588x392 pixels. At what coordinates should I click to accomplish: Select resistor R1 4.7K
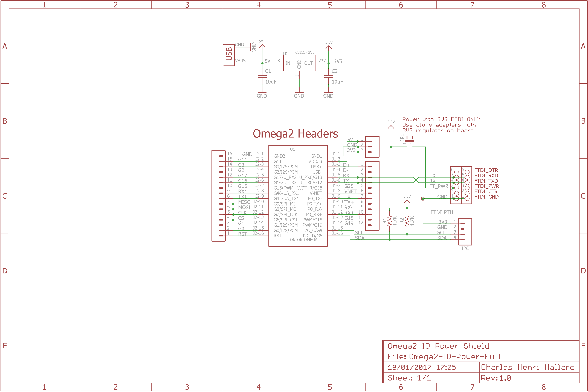point(389,221)
